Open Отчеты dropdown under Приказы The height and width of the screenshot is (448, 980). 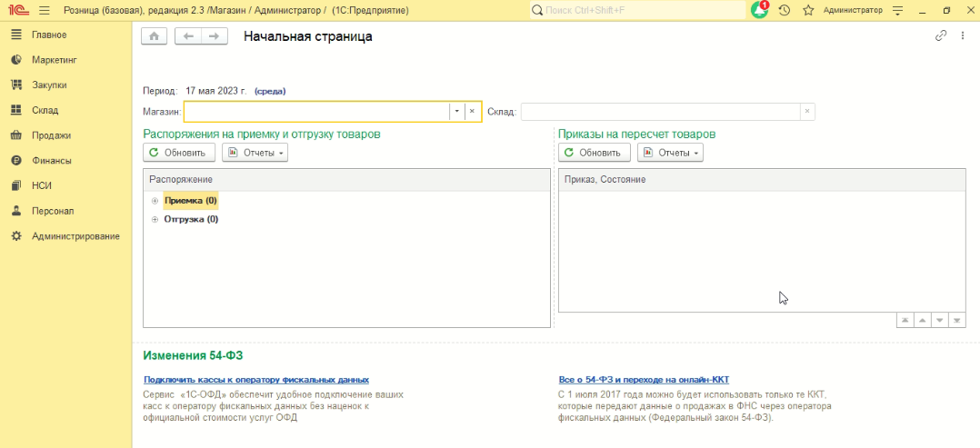[670, 153]
